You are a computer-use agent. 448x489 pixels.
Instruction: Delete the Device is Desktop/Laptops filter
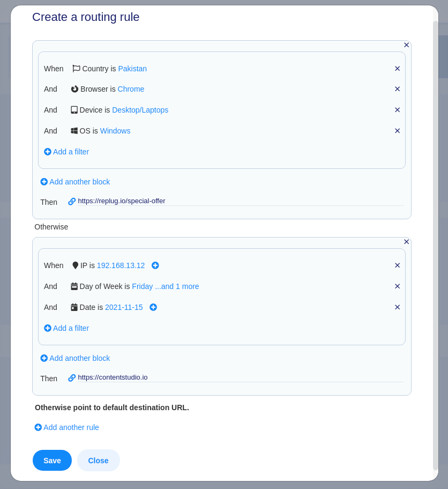[397, 110]
